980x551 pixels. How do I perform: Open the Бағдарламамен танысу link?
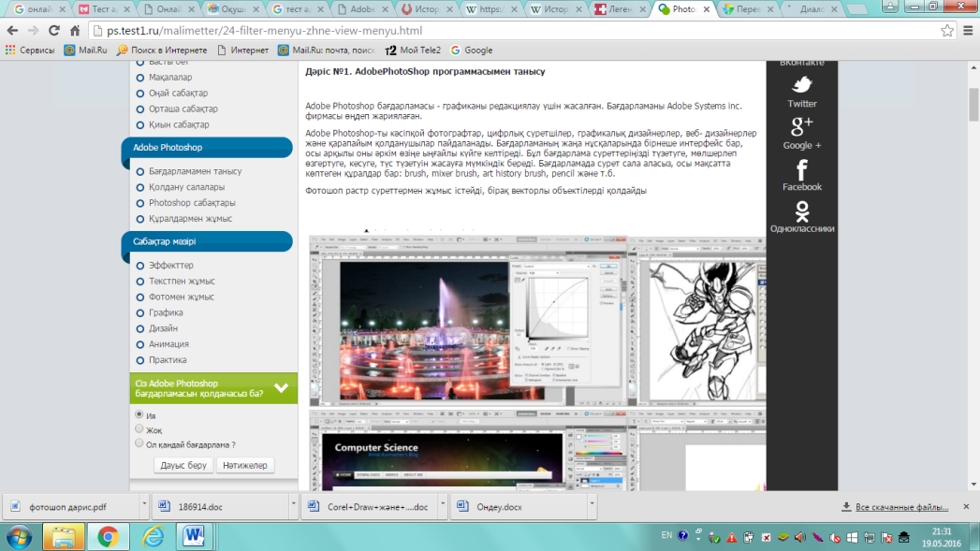pos(195,171)
